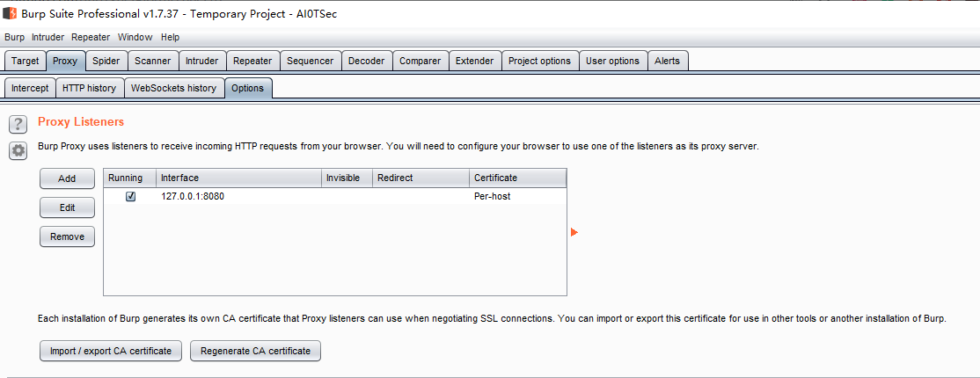Open the Proxy Listeners settings gear icon

(18, 150)
